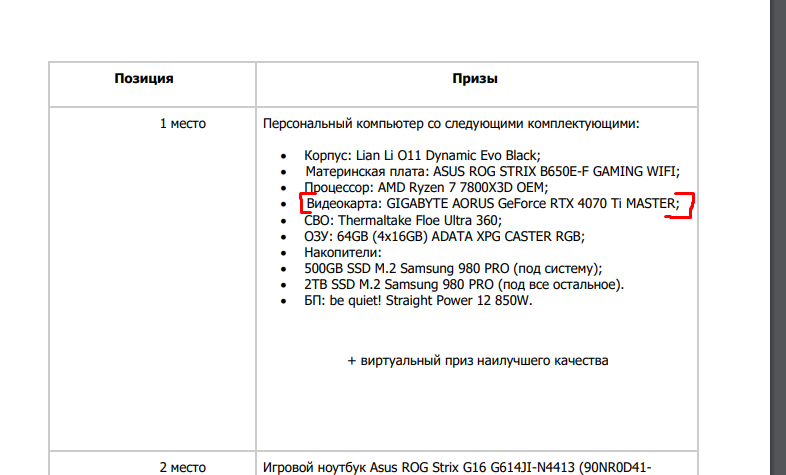Click the 'Видеокарта: GIGABYTE AORUS GeForce RTX 4070' line
The image size is (786, 475).
pyautogui.click(x=493, y=204)
